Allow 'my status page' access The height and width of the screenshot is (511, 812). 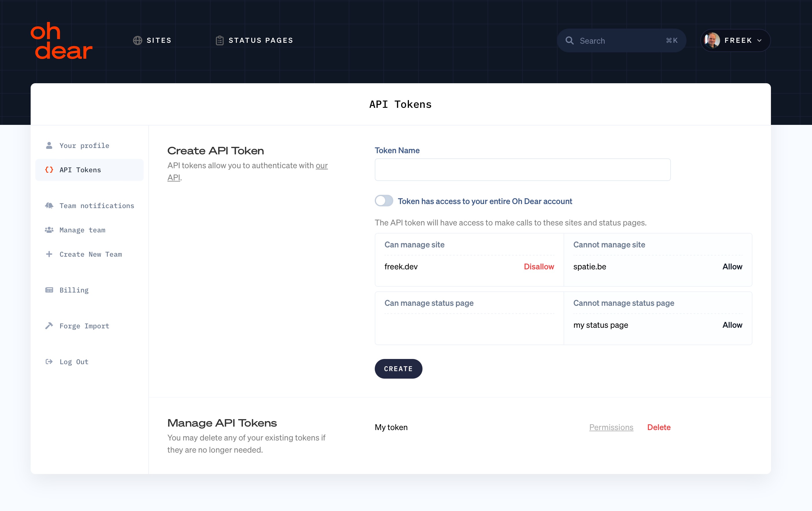coord(732,325)
